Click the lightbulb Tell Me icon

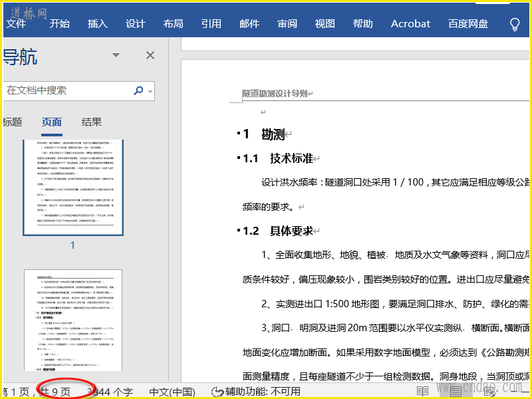[x=514, y=24]
